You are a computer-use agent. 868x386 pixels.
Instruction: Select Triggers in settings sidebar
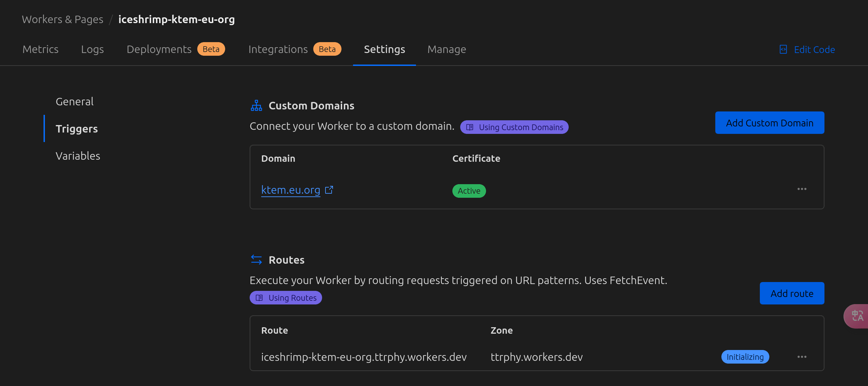coord(77,129)
